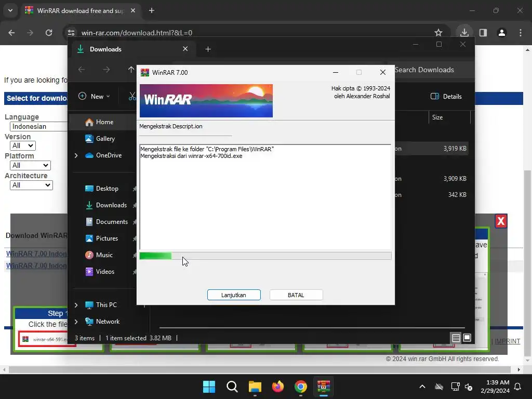Image resolution: width=532 pixels, height=399 pixels.
Task: Open Desktop quick access folder
Action: point(102,189)
